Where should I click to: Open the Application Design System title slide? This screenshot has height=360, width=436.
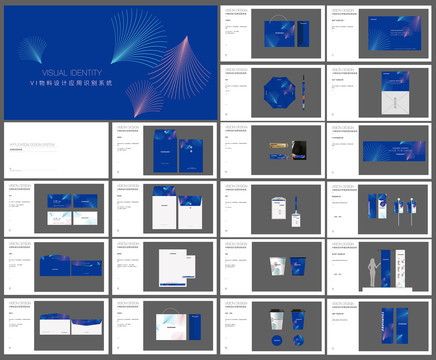click(x=56, y=150)
